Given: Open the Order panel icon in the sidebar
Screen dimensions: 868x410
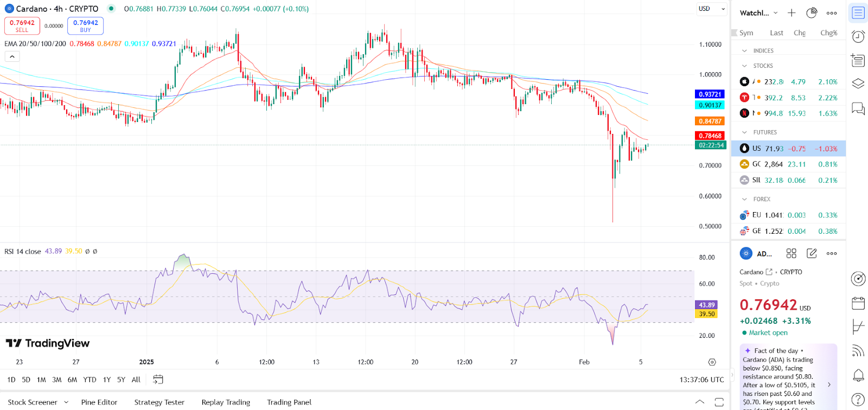Looking at the screenshot, I should click(x=858, y=326).
